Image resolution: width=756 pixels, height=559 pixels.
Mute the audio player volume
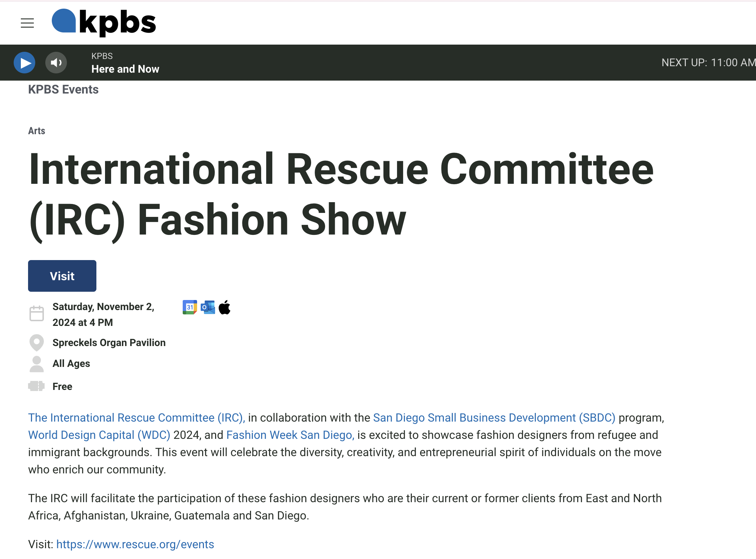coord(56,63)
